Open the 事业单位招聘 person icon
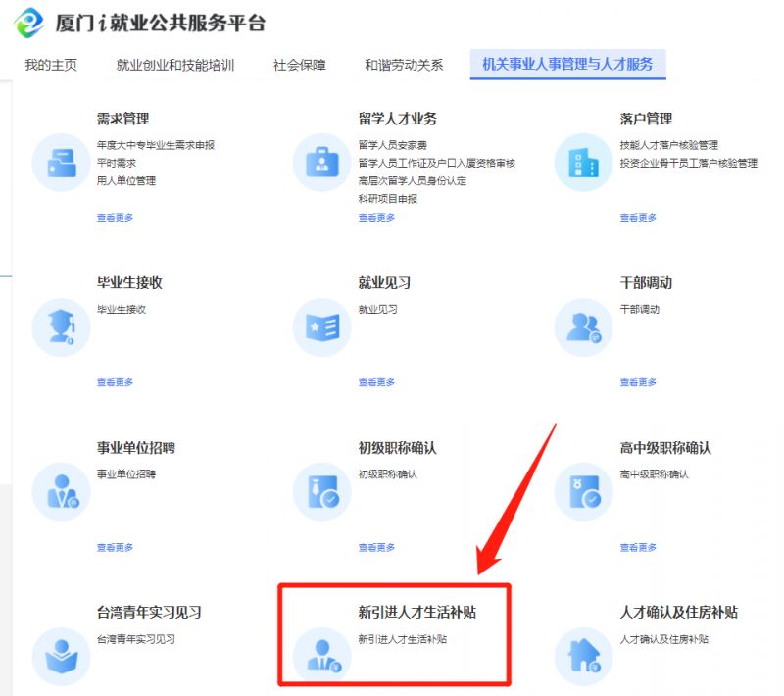The height and width of the screenshot is (696, 784). (61, 492)
